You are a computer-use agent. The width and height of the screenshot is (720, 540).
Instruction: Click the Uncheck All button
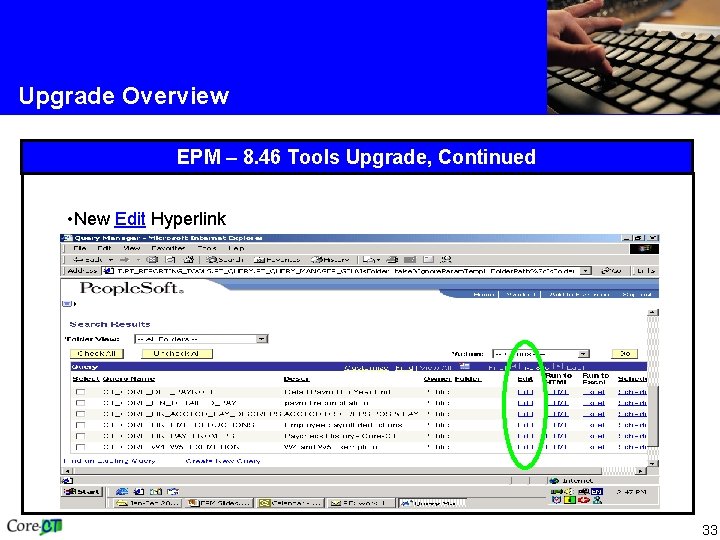click(177, 354)
